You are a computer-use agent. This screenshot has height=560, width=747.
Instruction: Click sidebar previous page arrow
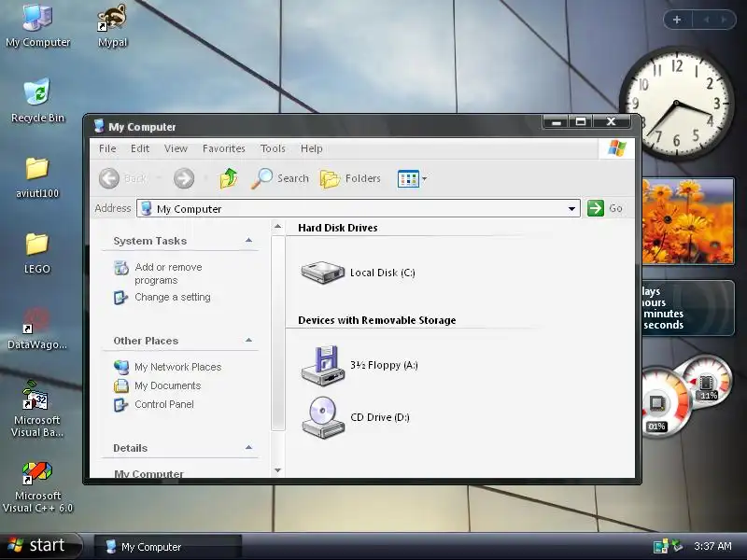pyautogui.click(x=706, y=20)
